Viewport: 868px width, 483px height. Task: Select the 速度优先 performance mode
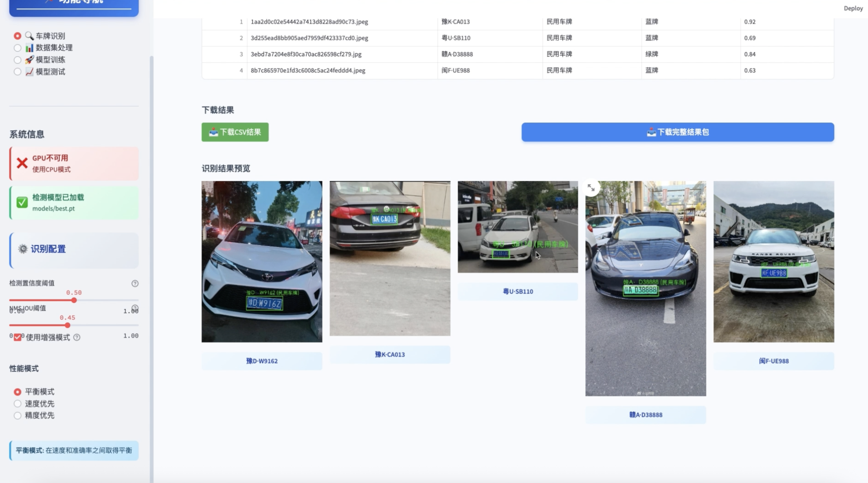(17, 404)
